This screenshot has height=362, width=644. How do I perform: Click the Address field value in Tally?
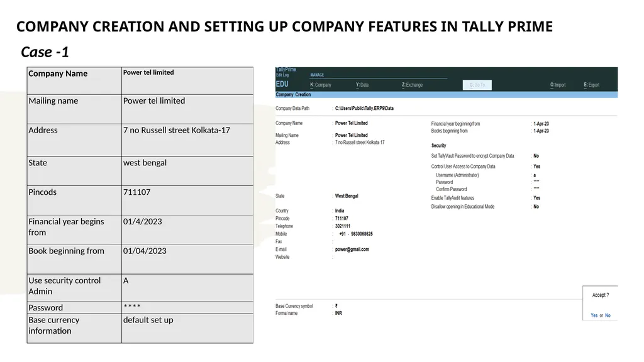point(360,143)
